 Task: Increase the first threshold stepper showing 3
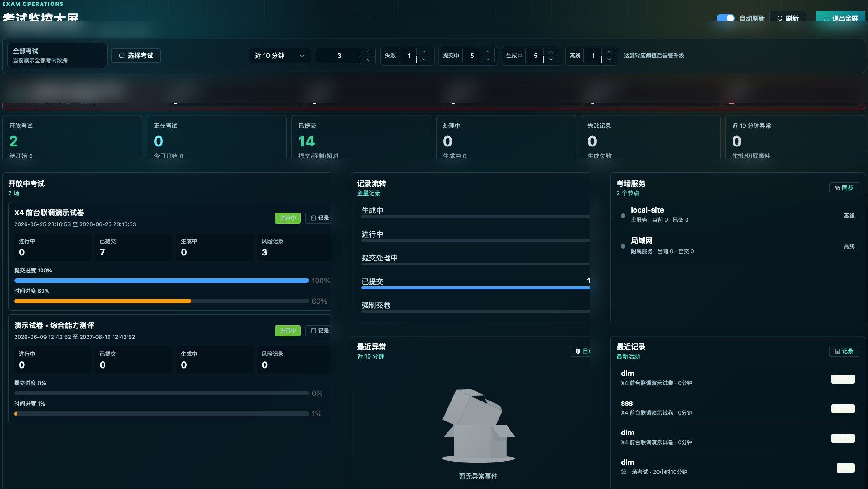pos(368,52)
